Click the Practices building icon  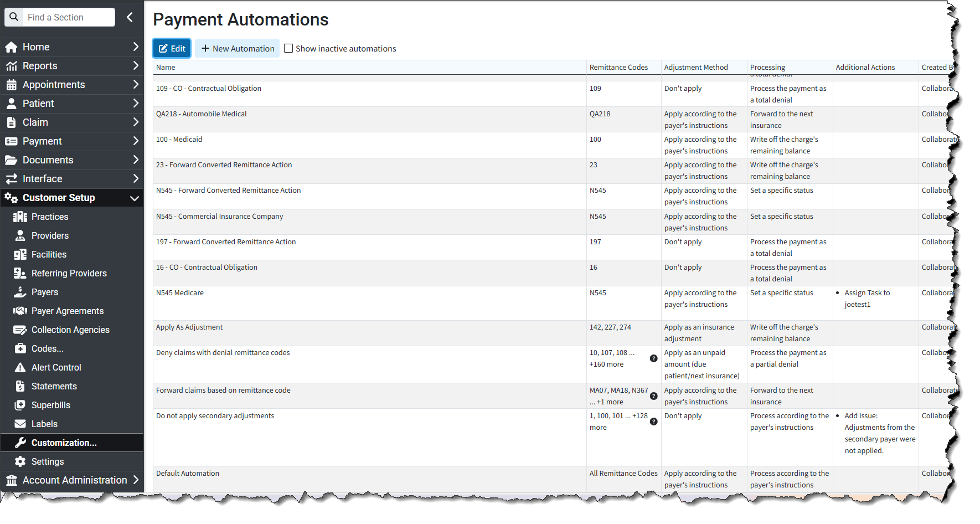(20, 217)
